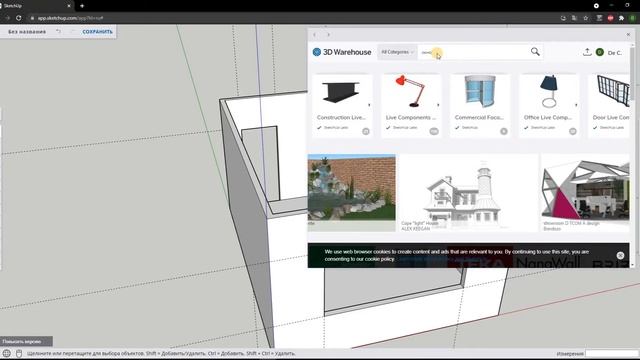This screenshot has width=640, height=360.
Task: Click the Без названия file title
Action: click(x=27, y=31)
